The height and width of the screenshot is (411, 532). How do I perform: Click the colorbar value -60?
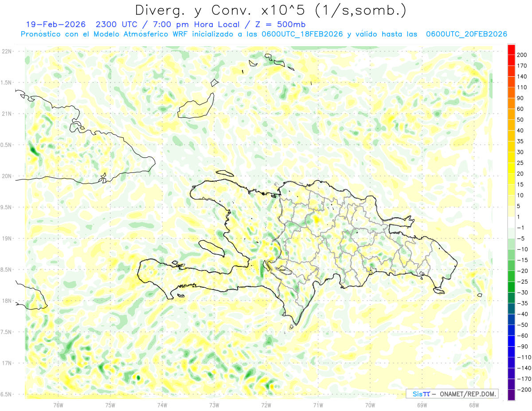click(x=523, y=336)
